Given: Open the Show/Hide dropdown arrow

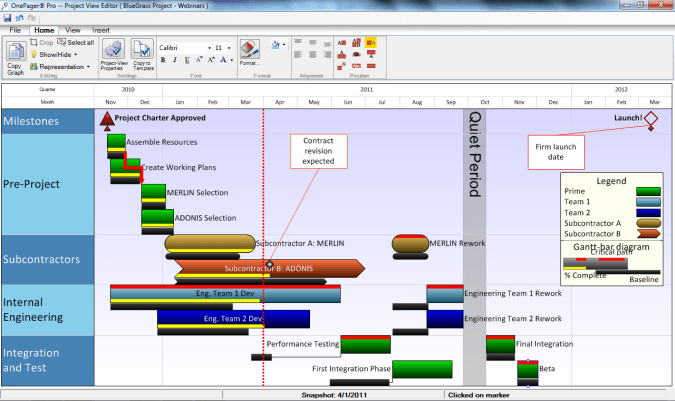Looking at the screenshot, I should pyautogui.click(x=75, y=55).
